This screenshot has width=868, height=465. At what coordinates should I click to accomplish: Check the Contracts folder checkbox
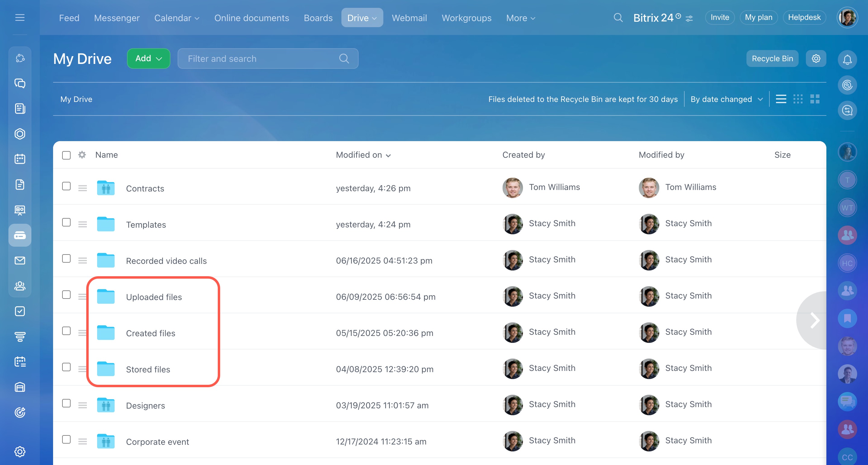pos(66,186)
